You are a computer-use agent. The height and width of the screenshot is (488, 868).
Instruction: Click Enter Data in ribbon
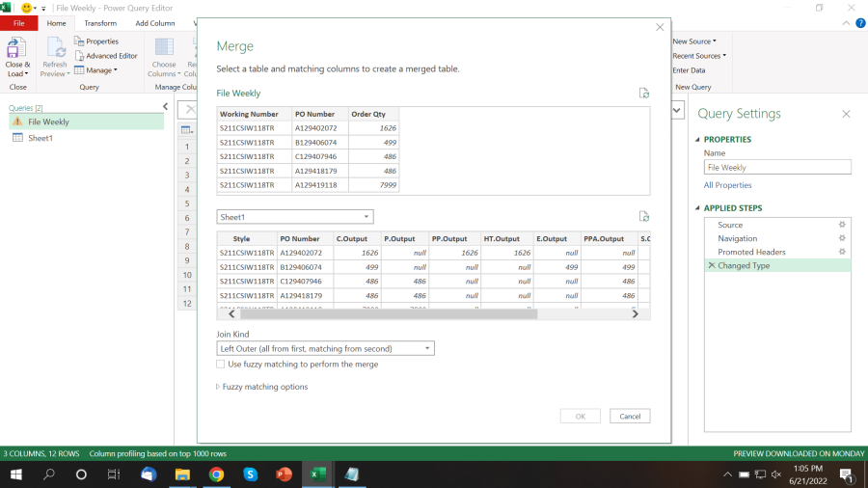coord(689,70)
